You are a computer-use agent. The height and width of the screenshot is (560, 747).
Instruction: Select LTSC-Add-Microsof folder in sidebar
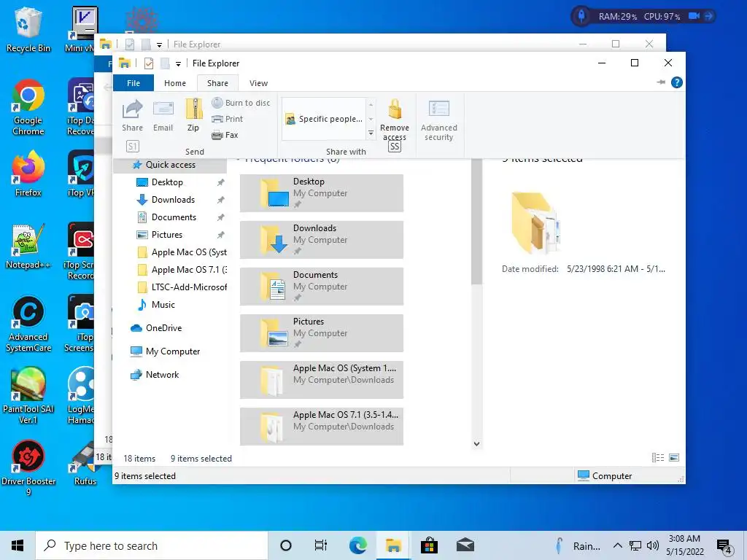click(x=181, y=287)
